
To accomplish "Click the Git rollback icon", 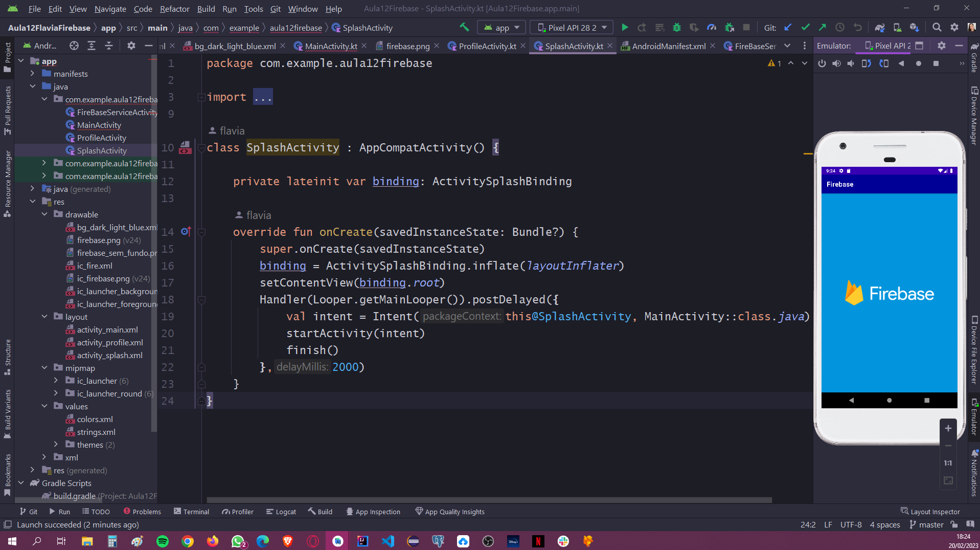I will (x=857, y=27).
